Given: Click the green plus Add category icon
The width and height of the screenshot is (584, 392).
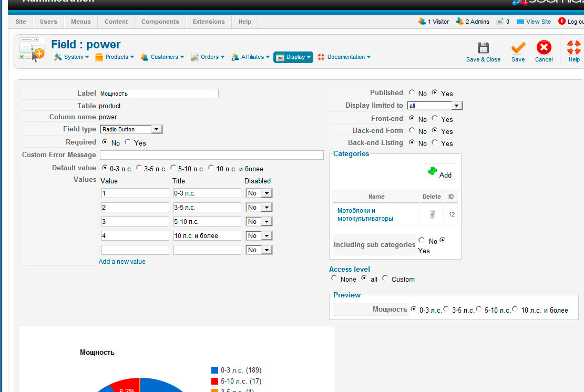Looking at the screenshot, I should (x=433, y=171).
